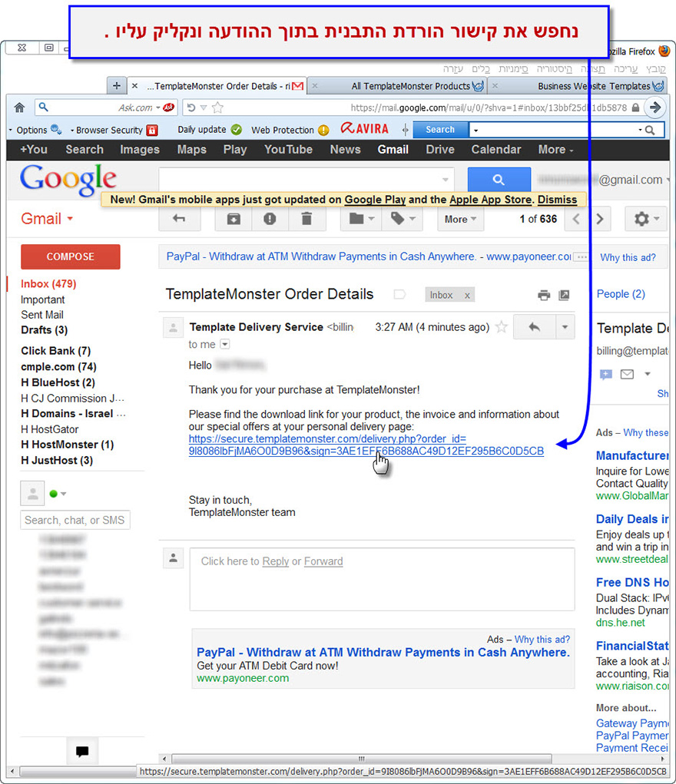
Task: Click the email envelope icon under billing contact
Action: tap(627, 374)
